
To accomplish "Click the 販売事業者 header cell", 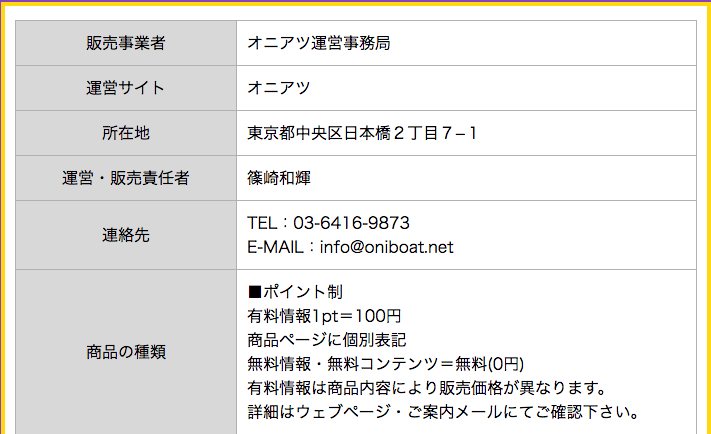I will [126, 43].
